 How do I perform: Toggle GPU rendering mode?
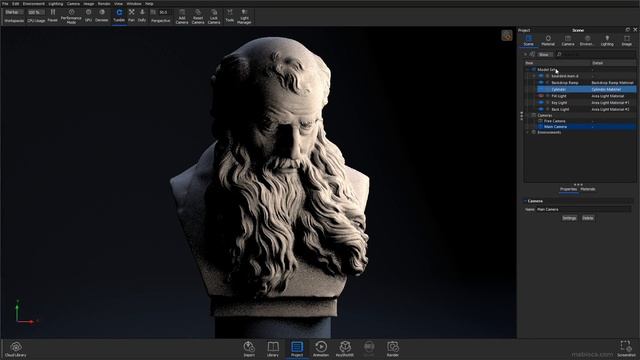tap(88, 15)
